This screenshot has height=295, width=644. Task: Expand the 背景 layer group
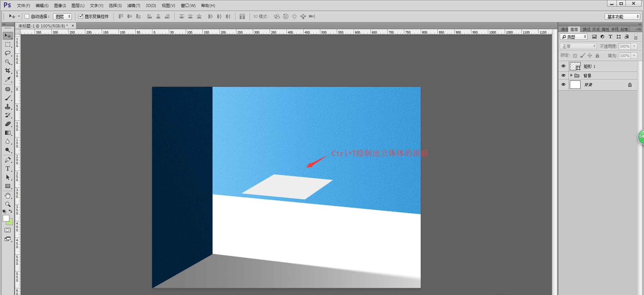571,75
